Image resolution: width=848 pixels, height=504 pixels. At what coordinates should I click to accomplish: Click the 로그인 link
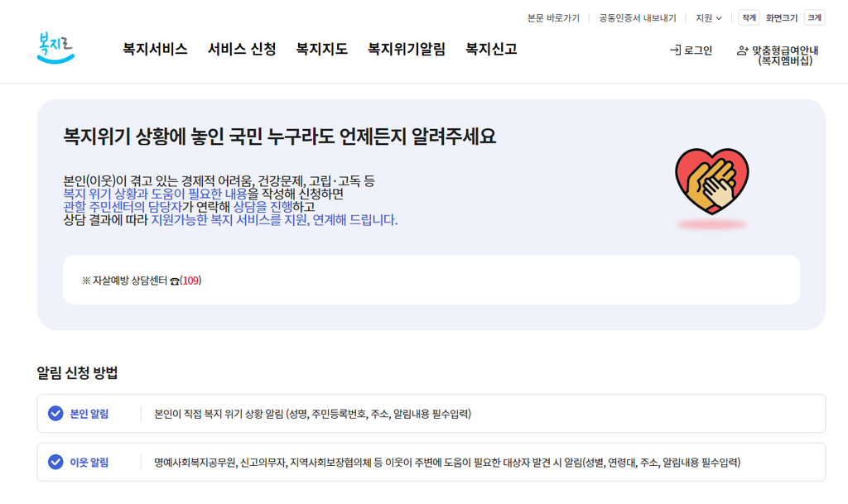click(x=691, y=50)
